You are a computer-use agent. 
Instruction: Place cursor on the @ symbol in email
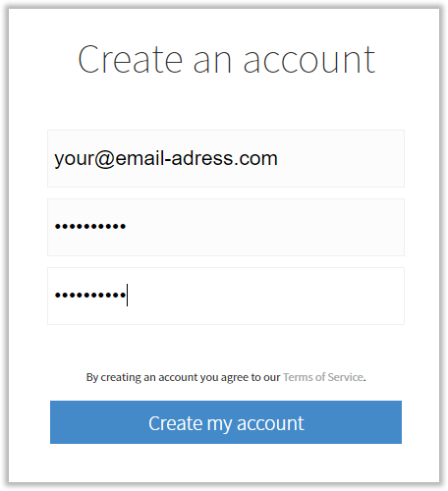coord(105,159)
